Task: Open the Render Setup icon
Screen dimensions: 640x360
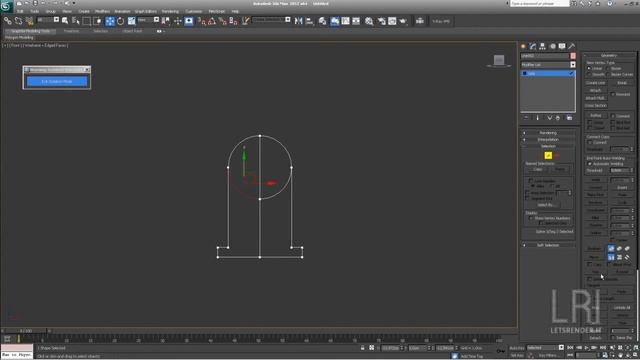Action: (381, 21)
